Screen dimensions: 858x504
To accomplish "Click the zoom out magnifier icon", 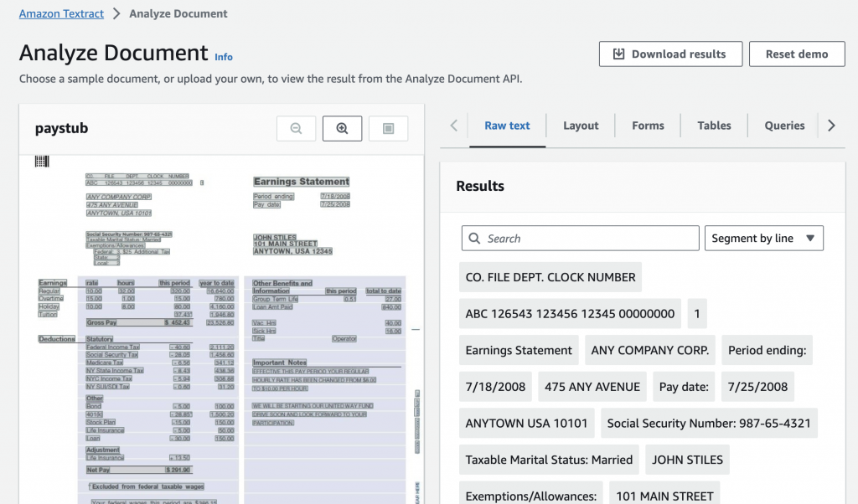I will click(296, 128).
